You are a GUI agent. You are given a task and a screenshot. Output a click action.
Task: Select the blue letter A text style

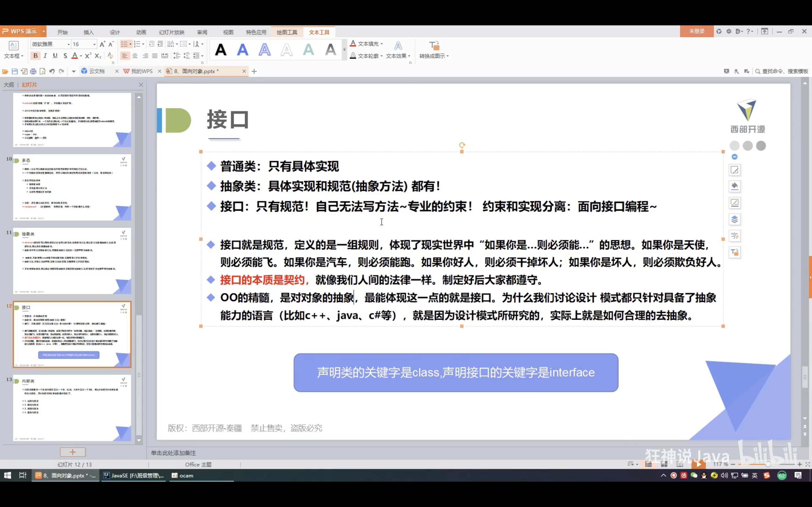tap(242, 50)
